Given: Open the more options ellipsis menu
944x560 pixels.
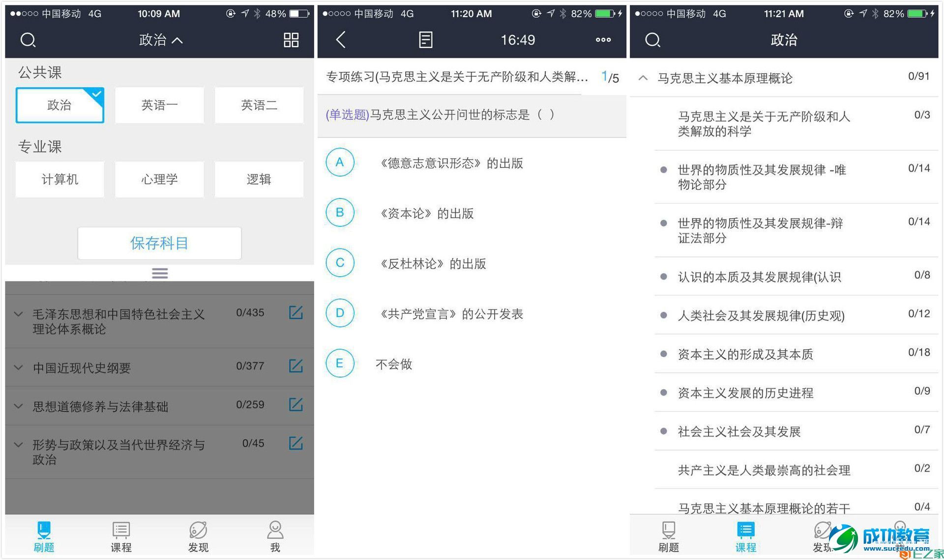Looking at the screenshot, I should (x=602, y=40).
